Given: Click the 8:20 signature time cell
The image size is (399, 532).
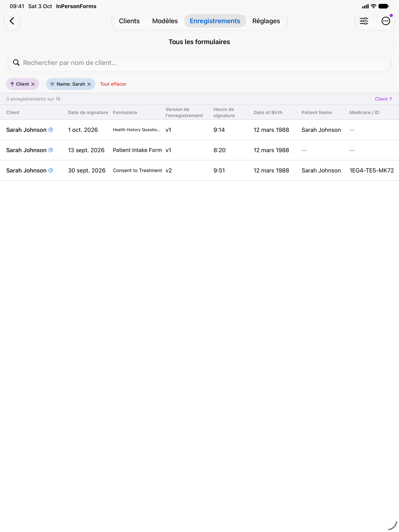Looking at the screenshot, I should pos(219,150).
